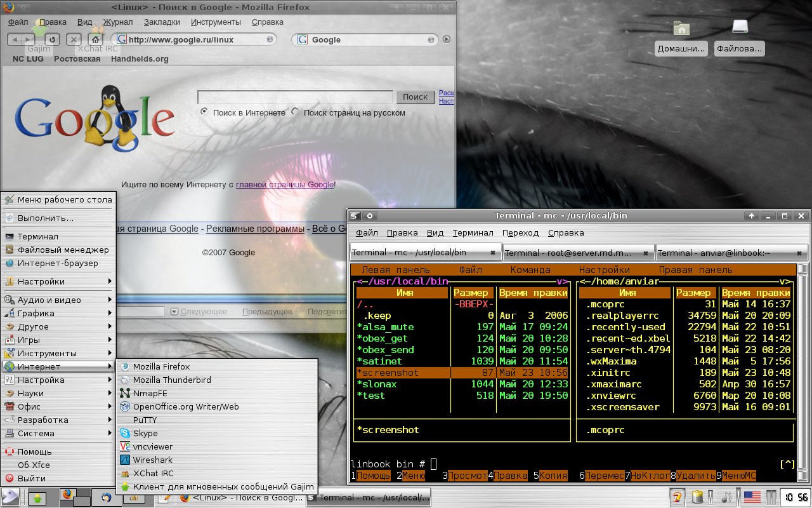Launch Mozilla Firefox from Internet submenu
Image resolution: width=812 pixels, height=508 pixels.
coord(217,366)
